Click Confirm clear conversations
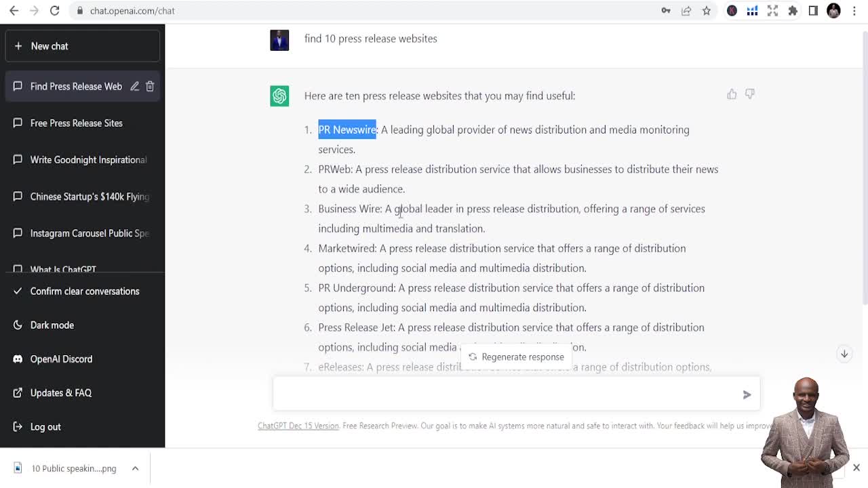The height and width of the screenshot is (488, 868). pyautogui.click(x=82, y=291)
